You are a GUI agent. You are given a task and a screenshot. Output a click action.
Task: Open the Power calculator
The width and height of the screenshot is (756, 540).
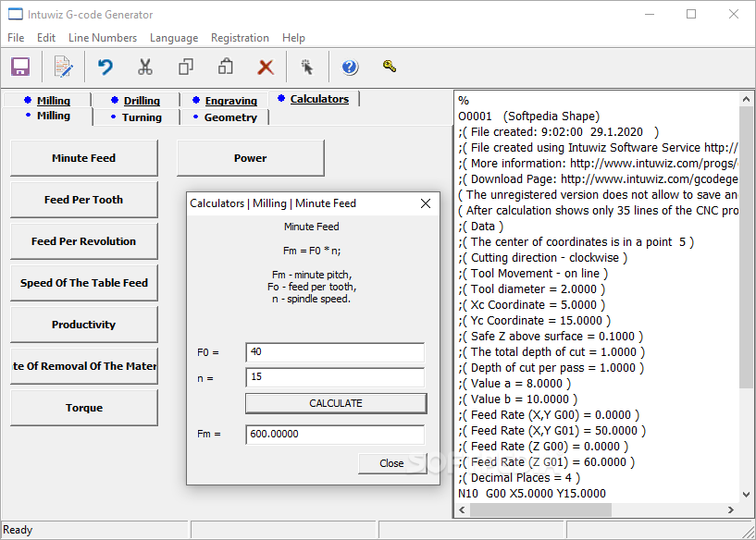[250, 158]
